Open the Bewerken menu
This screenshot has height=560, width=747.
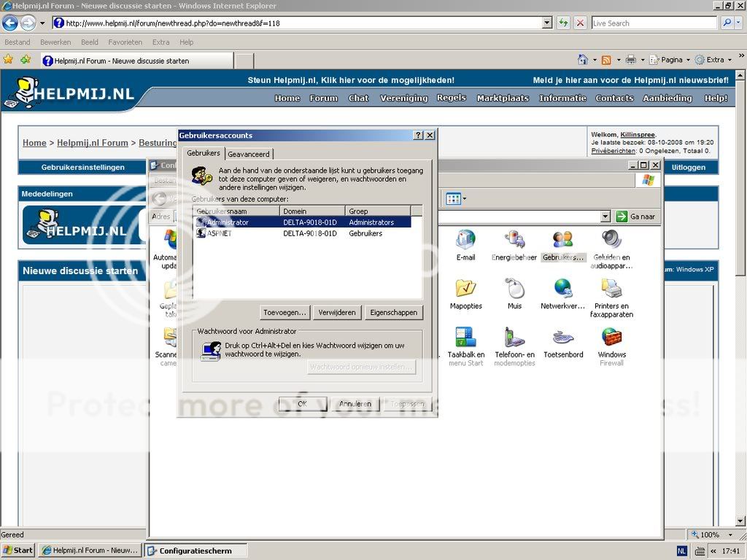coord(55,42)
